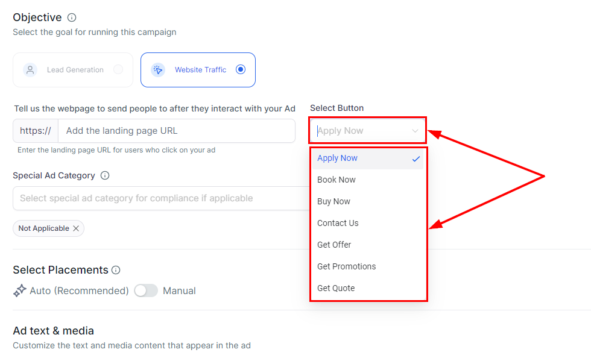The width and height of the screenshot is (591, 364).
Task: Select the Website Traffic radio button
Action: (x=241, y=69)
